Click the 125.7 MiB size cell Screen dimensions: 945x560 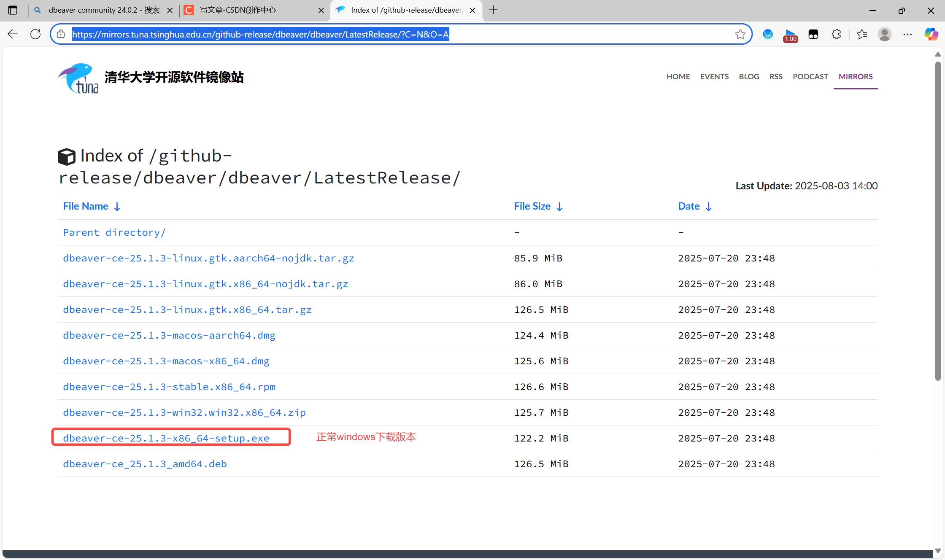[541, 412]
